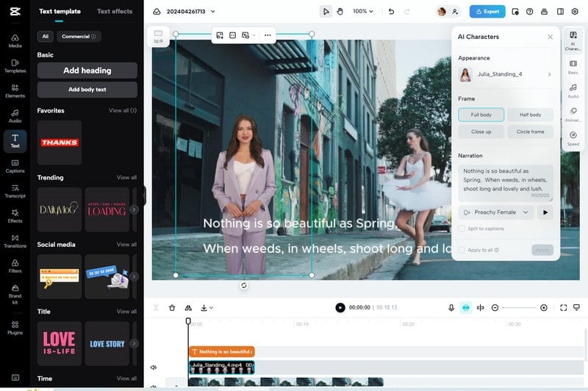Click View all (1) next to Favorites

click(123, 110)
